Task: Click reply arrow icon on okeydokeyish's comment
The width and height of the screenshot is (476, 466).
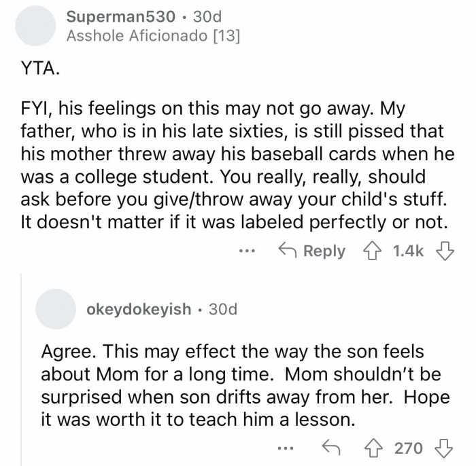Action: (332, 448)
